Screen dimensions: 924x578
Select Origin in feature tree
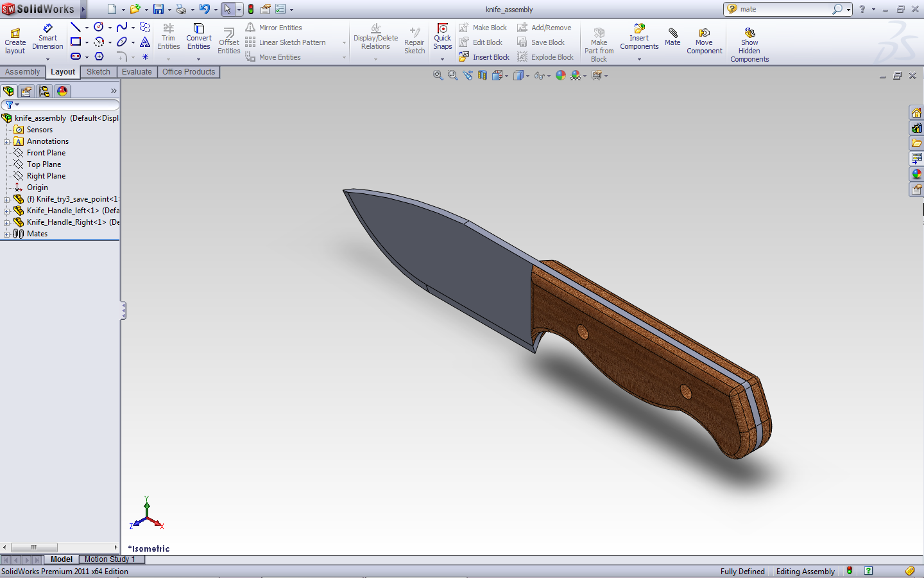pos(37,188)
